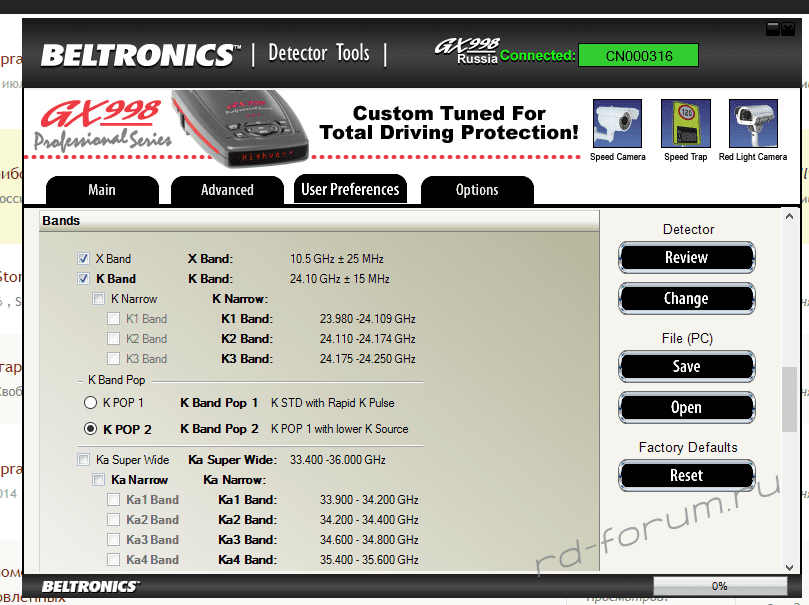Click the Speed Camera icon
The width and height of the screenshot is (809, 605).
[x=617, y=124]
